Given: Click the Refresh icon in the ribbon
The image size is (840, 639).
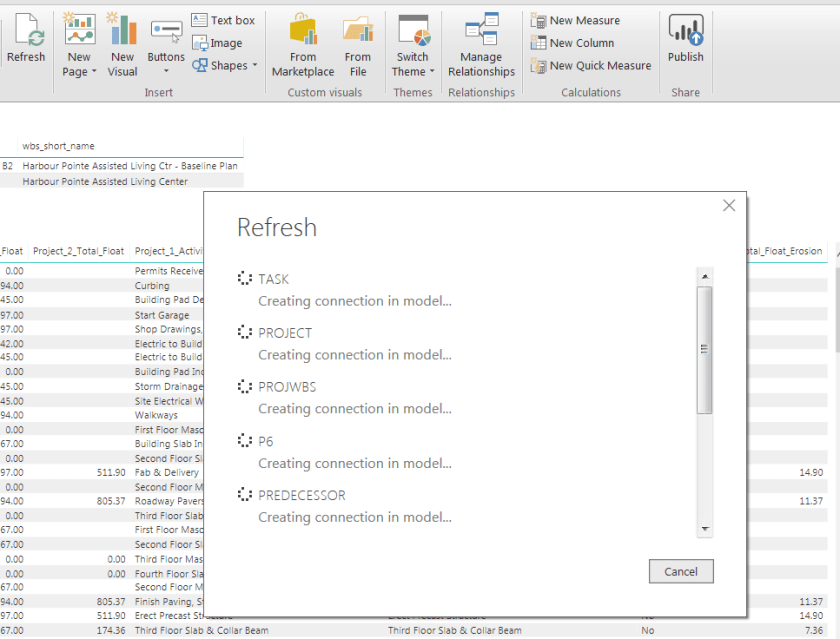Looking at the screenshot, I should coord(26,34).
